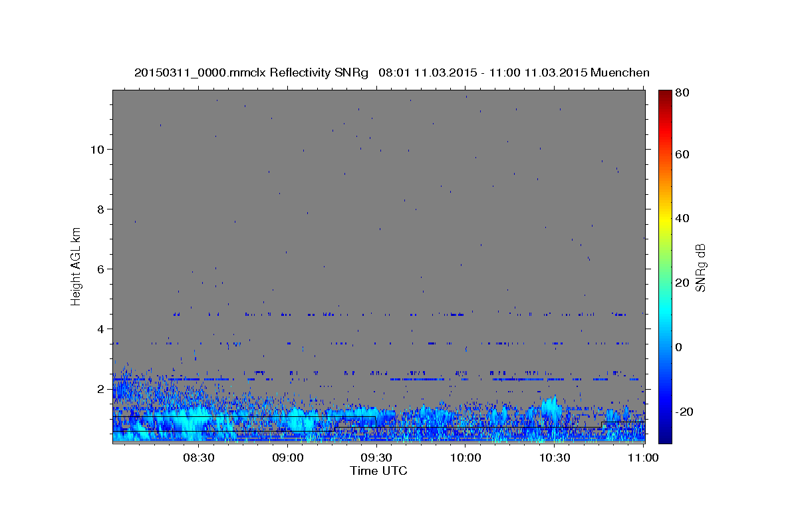798x532 pixels.
Task: Click the height tick label 2
Action: point(102,389)
